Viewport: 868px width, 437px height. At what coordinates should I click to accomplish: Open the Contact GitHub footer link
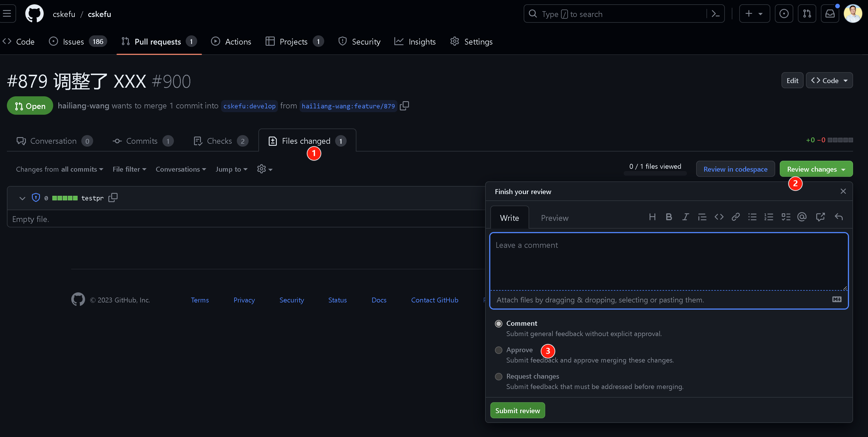click(x=435, y=300)
